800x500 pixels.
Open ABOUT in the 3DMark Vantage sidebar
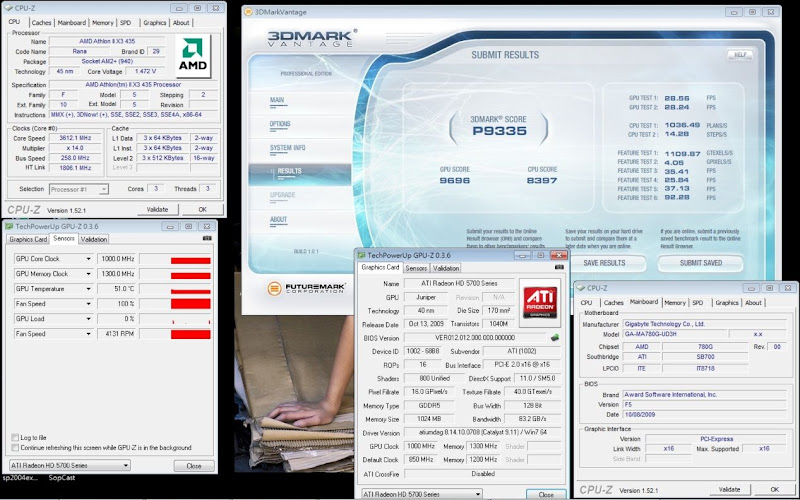pos(279,219)
